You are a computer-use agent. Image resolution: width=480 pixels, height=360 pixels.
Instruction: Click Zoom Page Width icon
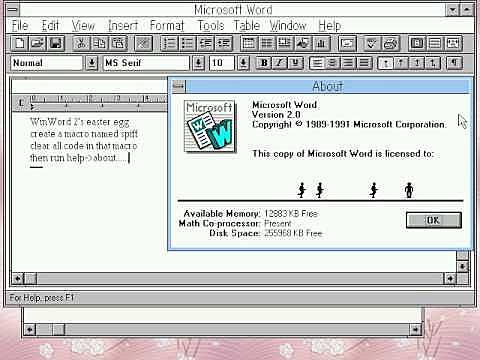pos(453,43)
